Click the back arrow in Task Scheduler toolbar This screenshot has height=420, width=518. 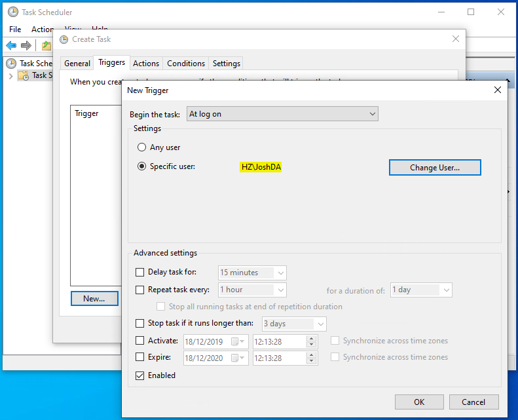click(11, 45)
